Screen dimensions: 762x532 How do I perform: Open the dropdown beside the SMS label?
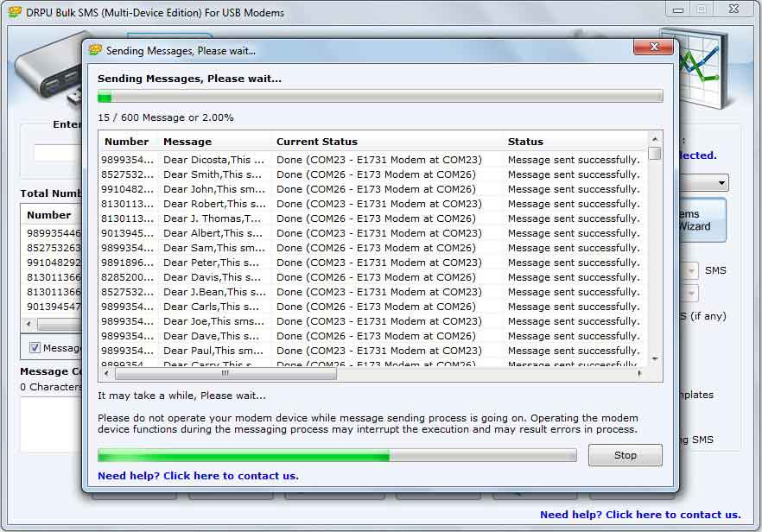(690, 270)
